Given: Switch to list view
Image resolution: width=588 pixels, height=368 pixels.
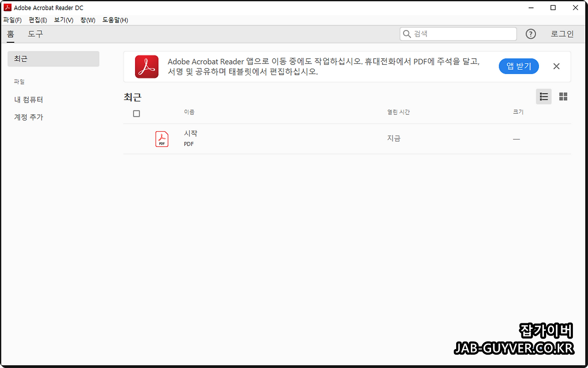Looking at the screenshot, I should [544, 97].
